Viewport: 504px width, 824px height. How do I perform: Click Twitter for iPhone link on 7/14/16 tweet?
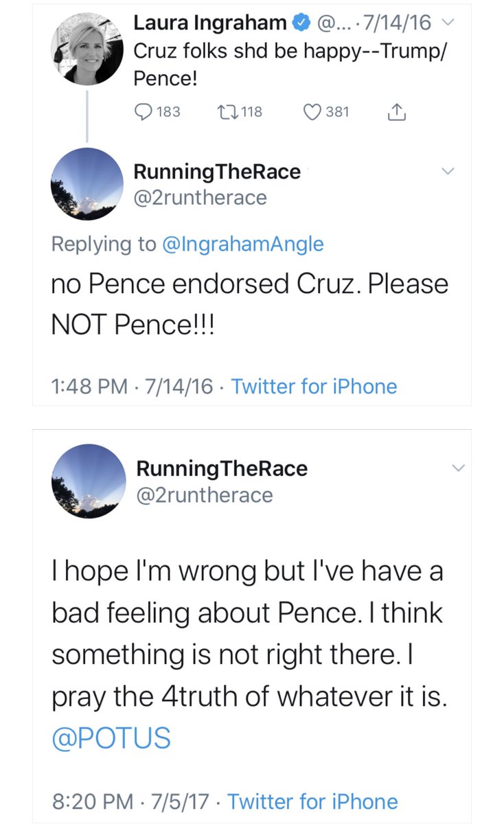click(314, 386)
